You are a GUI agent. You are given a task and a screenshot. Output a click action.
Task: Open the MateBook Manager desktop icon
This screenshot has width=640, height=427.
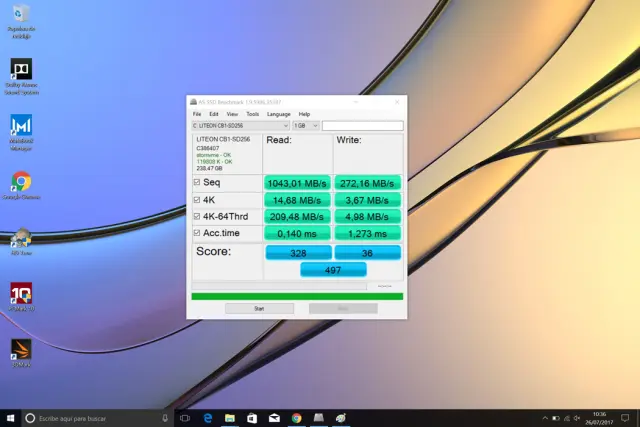pyautogui.click(x=21, y=126)
